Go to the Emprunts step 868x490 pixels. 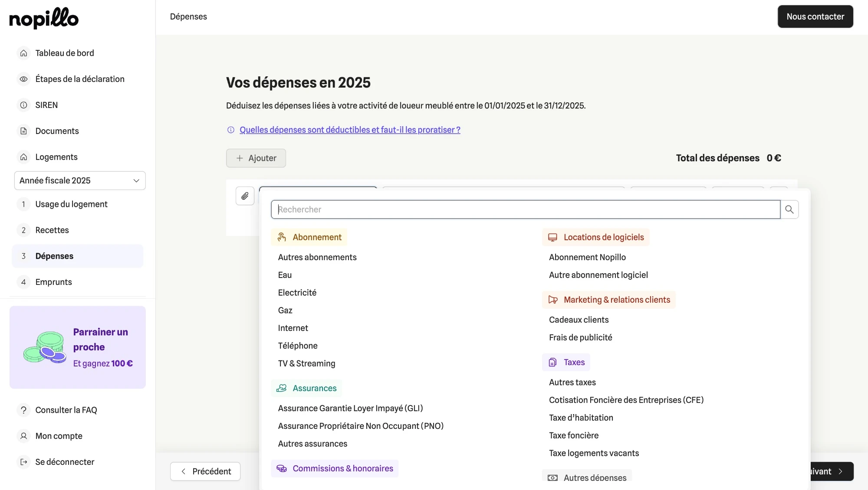point(53,282)
